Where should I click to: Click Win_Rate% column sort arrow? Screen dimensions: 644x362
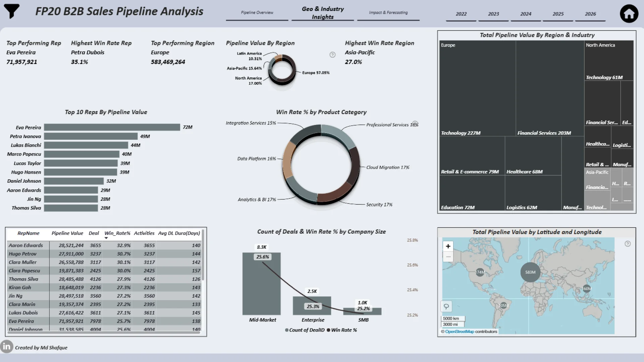[106, 238]
